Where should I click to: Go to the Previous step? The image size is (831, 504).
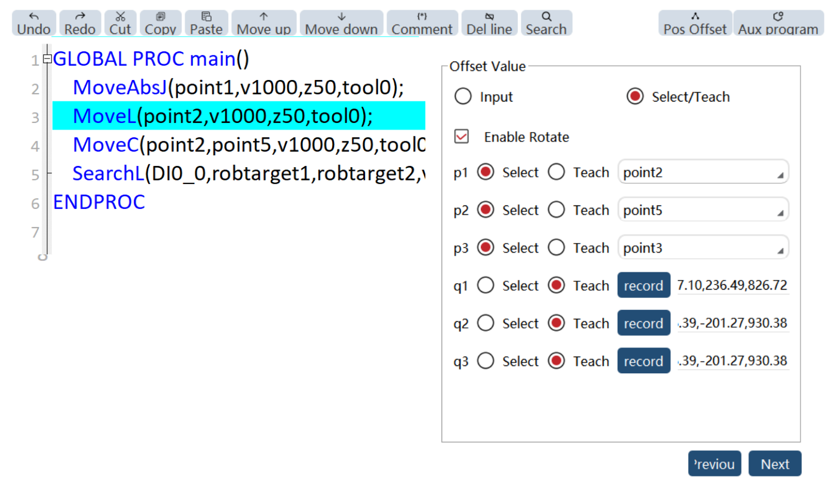(x=715, y=463)
